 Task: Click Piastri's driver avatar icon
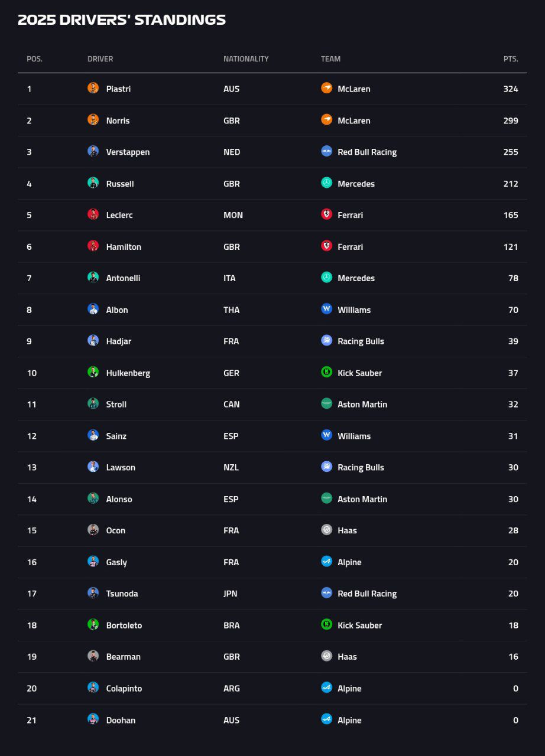click(x=93, y=88)
